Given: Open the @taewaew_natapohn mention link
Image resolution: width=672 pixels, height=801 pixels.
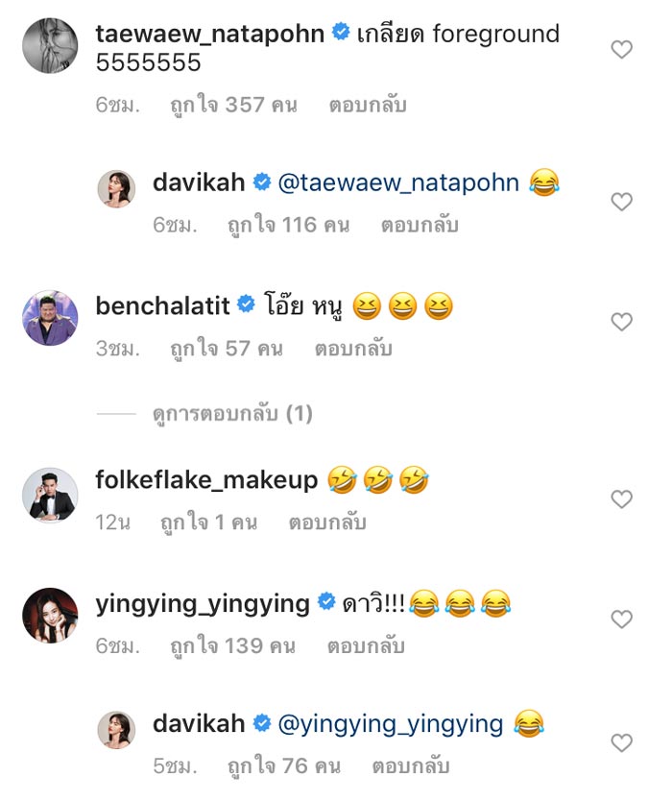Looking at the screenshot, I should [x=398, y=182].
